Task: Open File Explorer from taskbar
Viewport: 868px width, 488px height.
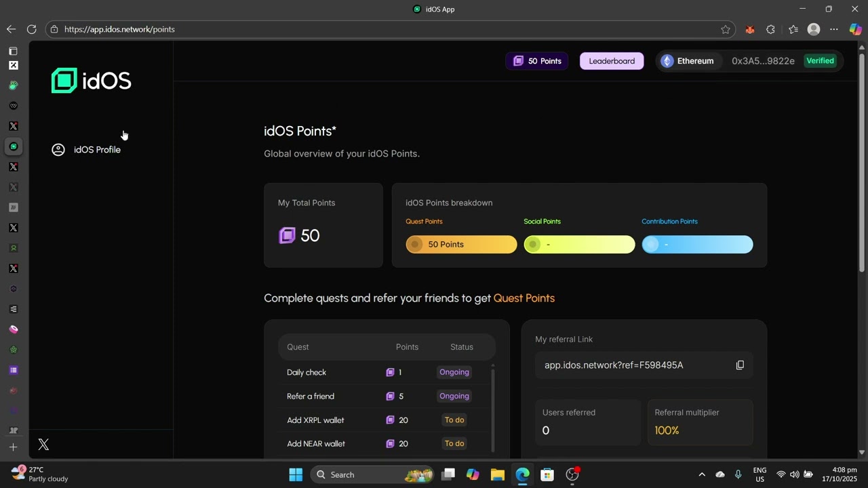Action: (x=498, y=474)
